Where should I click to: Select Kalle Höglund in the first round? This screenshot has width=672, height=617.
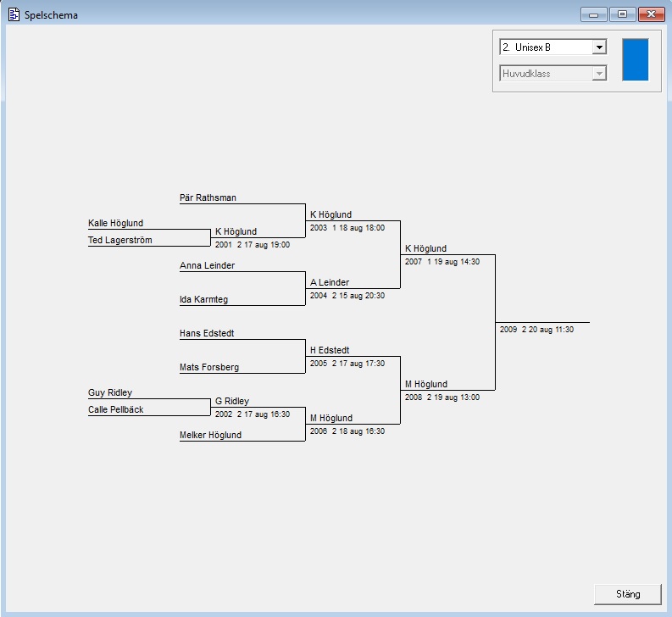(115, 224)
